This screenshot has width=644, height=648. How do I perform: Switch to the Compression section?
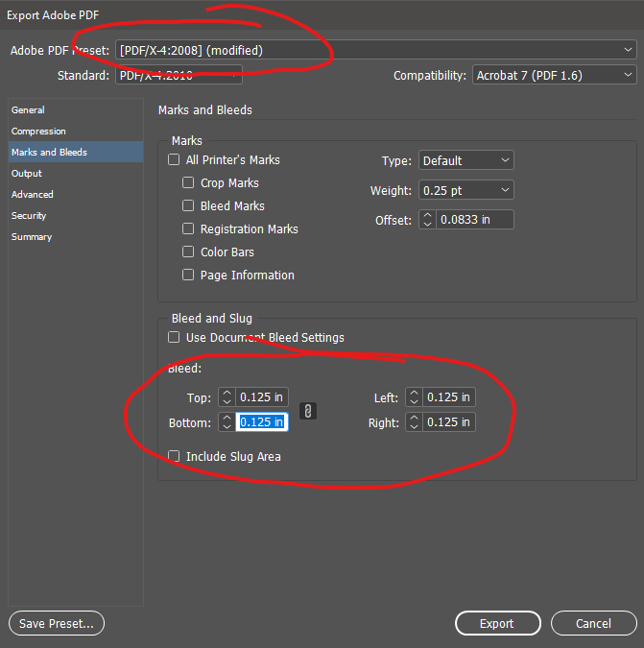(38, 132)
